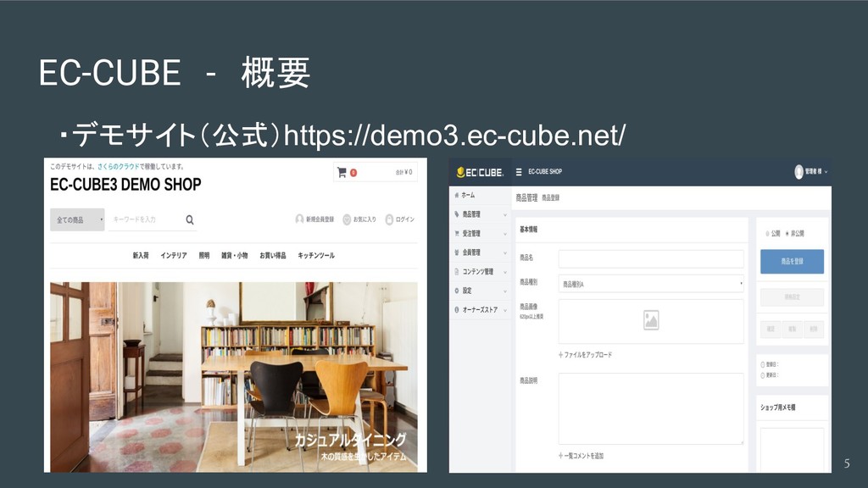Click the icon beside オーナーズストア
The height and width of the screenshot is (488, 868).
tap(457, 310)
